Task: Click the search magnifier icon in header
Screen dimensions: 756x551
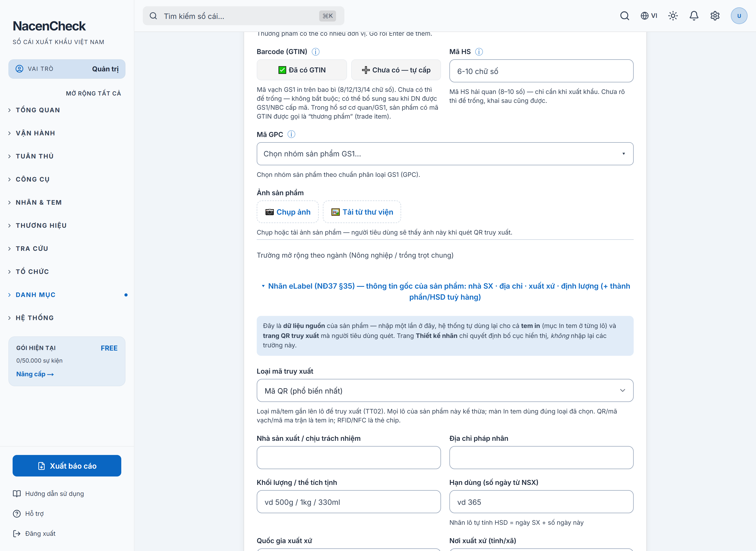Action: (624, 16)
